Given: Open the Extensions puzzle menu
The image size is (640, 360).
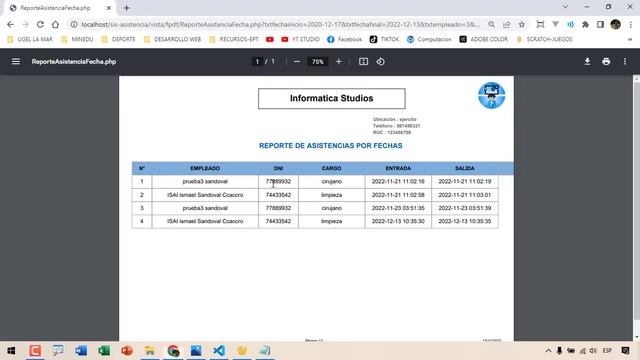Looking at the screenshot, I should [585, 24].
